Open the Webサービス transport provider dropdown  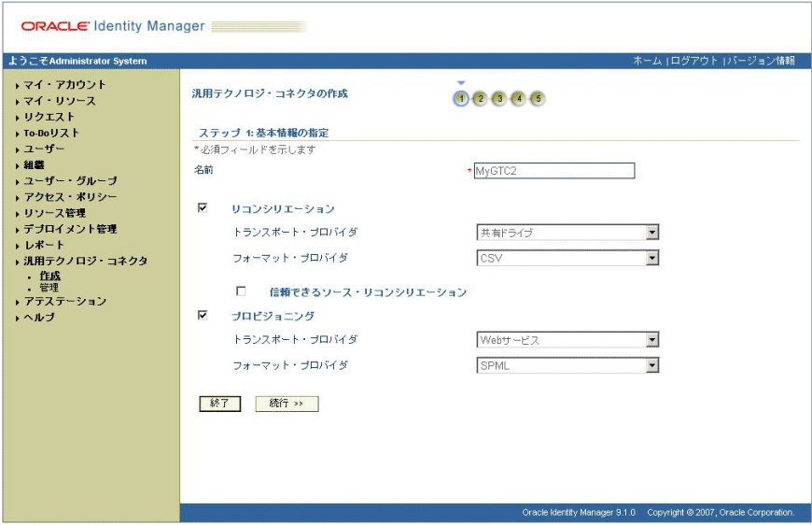pyautogui.click(x=567, y=339)
